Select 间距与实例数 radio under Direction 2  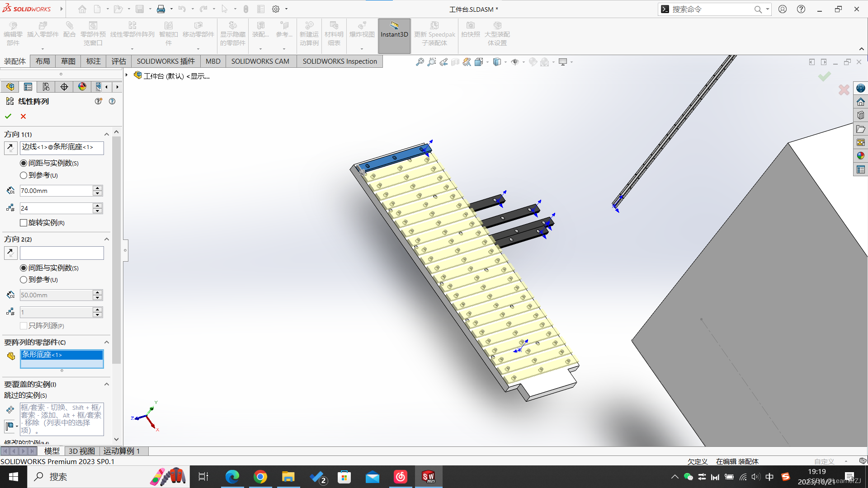point(24,268)
